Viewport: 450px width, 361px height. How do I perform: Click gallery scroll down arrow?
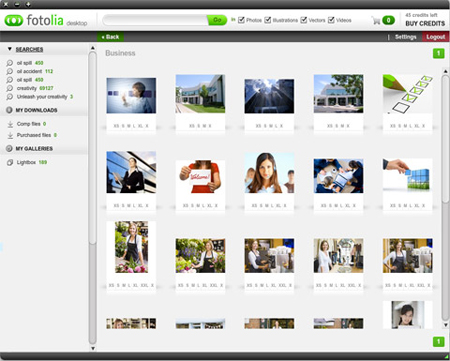click(x=445, y=325)
